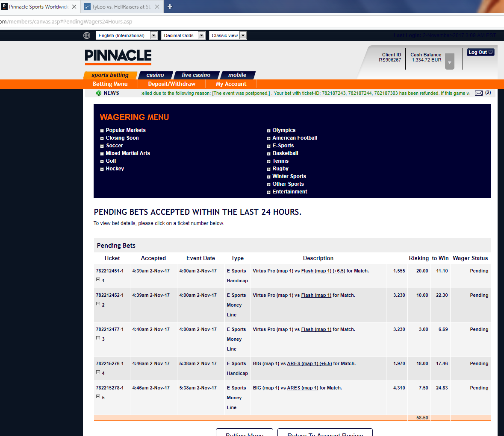
Task: Switch to the live casino tab
Action: coord(196,75)
